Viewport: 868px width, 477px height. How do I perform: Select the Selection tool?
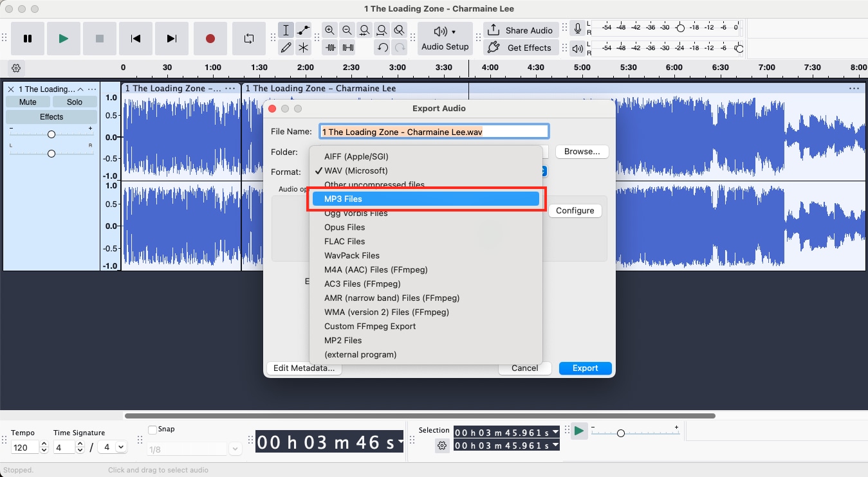click(x=286, y=30)
